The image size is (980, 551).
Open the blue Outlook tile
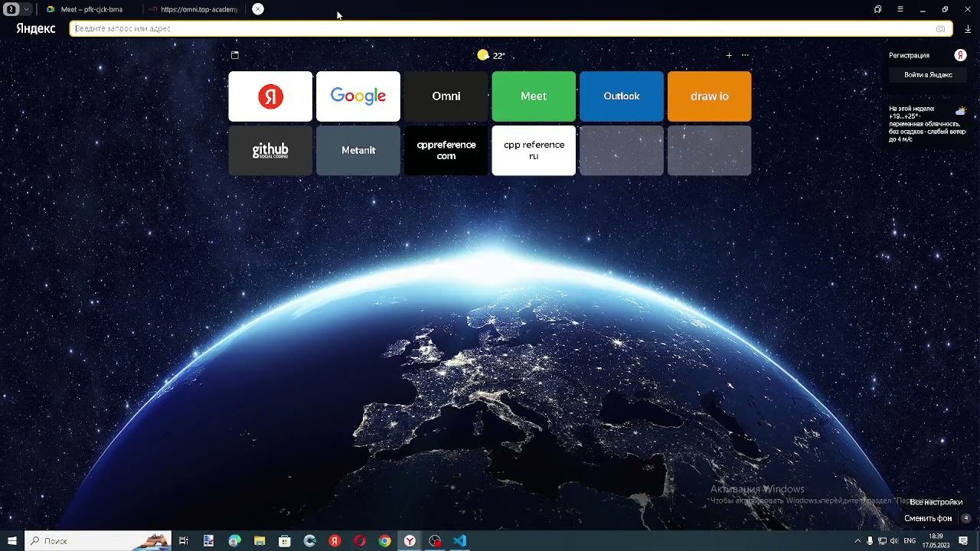(622, 96)
